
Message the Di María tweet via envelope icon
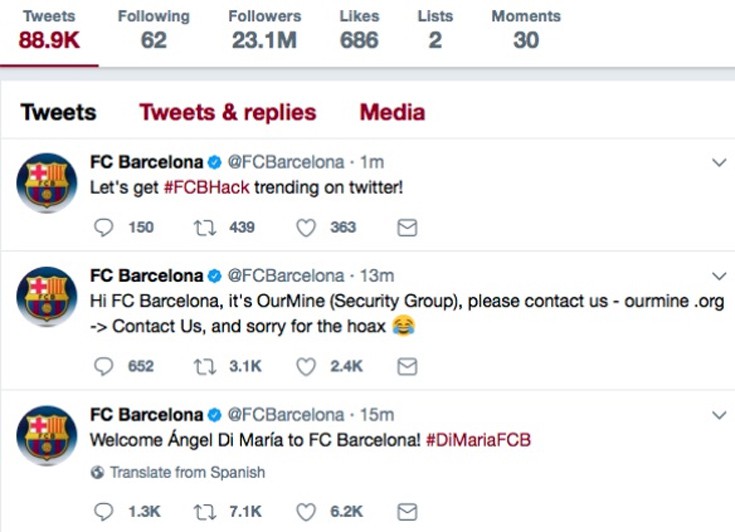[407, 511]
